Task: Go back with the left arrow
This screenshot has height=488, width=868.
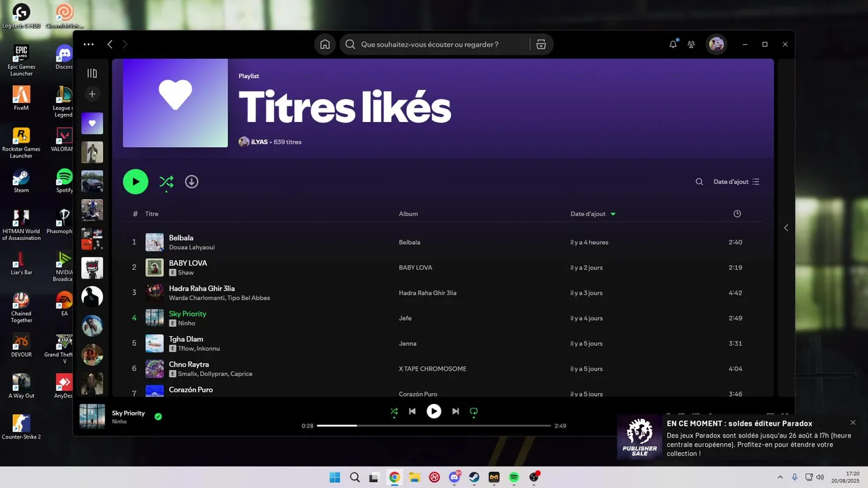Action: pyautogui.click(x=110, y=44)
